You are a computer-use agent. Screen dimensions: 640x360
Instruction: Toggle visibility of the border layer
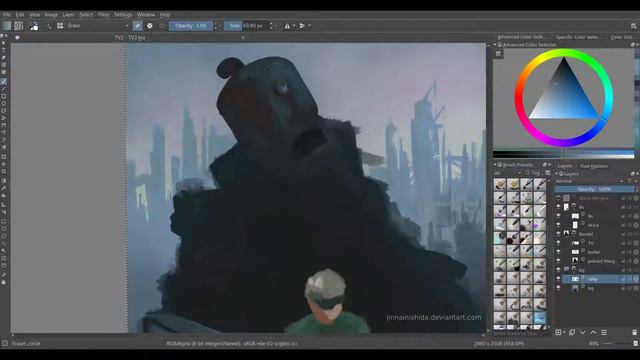coord(558,252)
